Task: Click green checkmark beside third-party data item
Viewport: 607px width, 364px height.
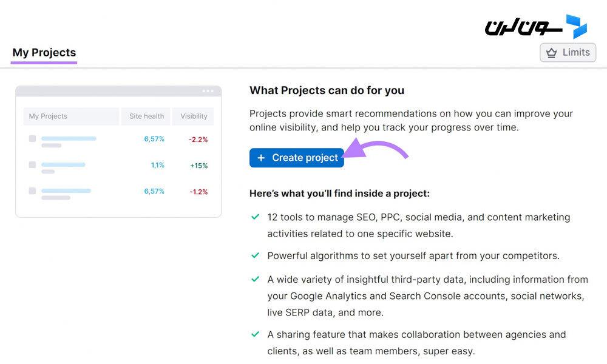Action: tap(255, 279)
